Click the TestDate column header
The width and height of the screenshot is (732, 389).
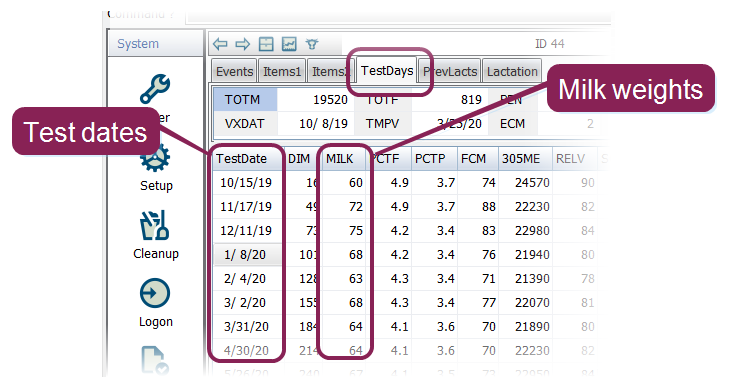247,159
